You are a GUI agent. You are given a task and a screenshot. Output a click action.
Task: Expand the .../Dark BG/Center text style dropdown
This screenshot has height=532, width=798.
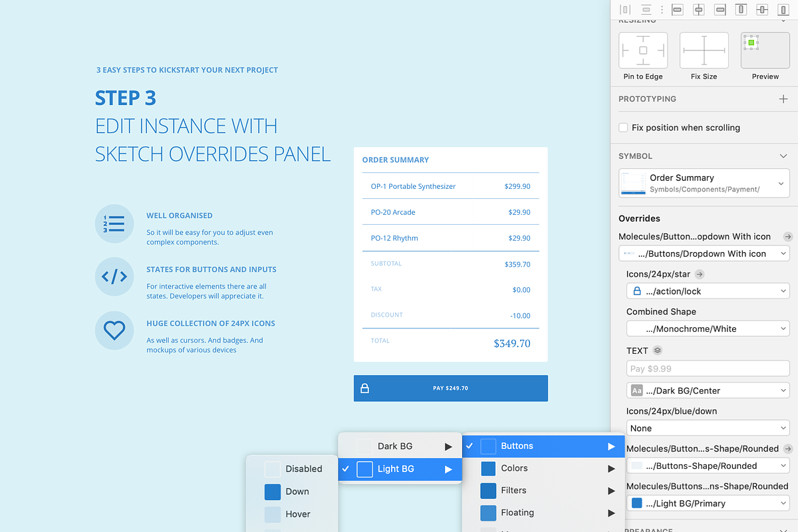point(708,391)
